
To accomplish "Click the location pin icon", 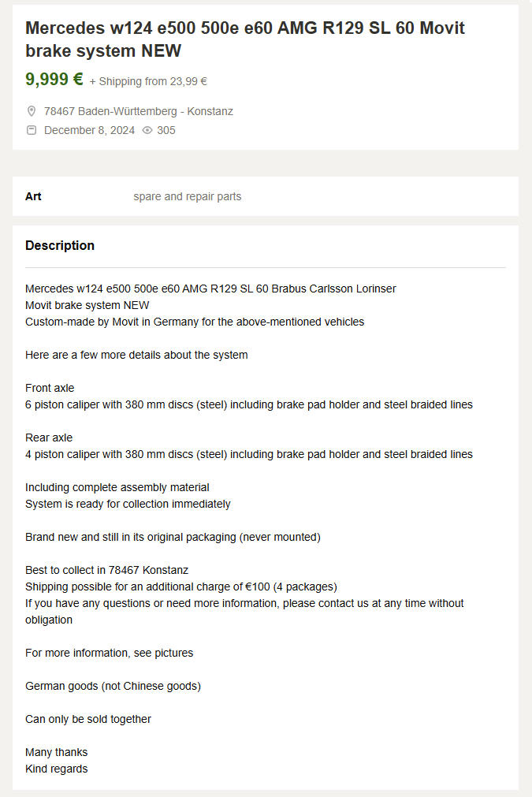I will click(32, 111).
